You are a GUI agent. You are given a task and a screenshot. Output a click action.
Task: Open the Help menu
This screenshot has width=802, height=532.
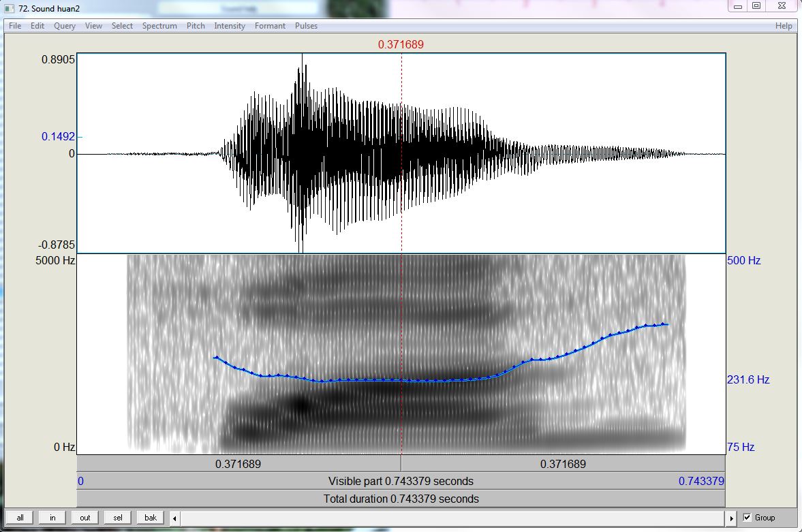(x=784, y=26)
